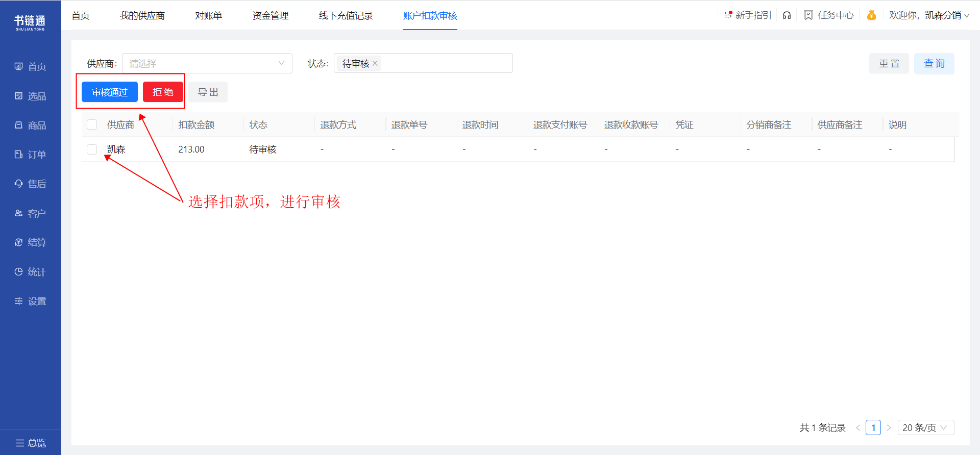Click the 查询 button
This screenshot has height=455, width=980.
pyautogui.click(x=934, y=63)
